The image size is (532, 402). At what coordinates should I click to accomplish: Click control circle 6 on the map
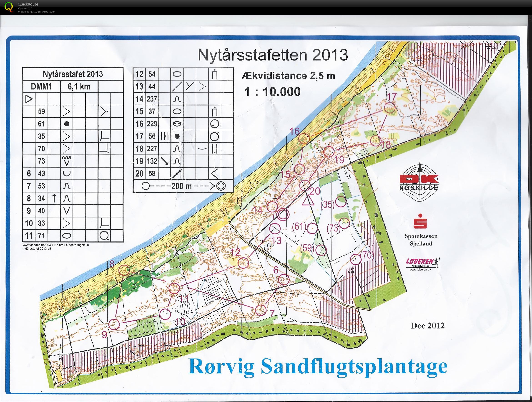[284, 279]
